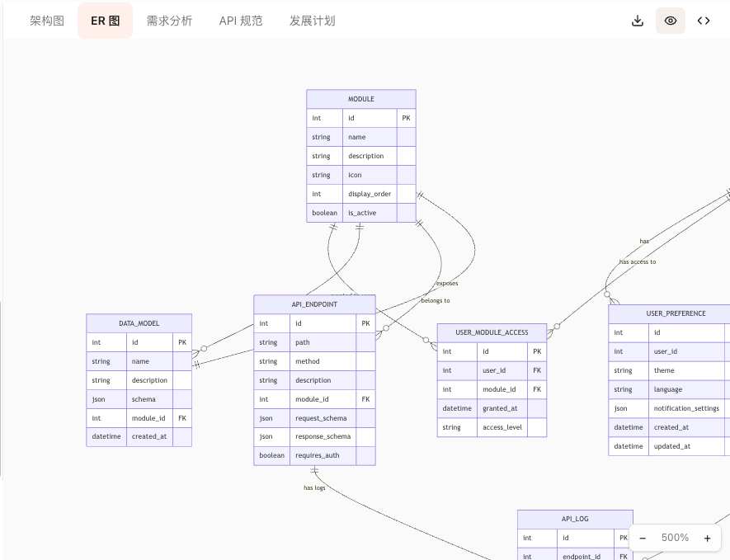730x560 pixels.
Task: Click the MODULE entity header
Action: pos(360,99)
